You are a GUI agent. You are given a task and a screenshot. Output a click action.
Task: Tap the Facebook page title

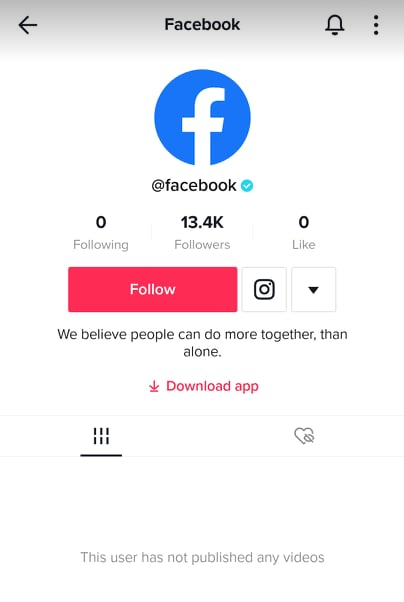202,25
